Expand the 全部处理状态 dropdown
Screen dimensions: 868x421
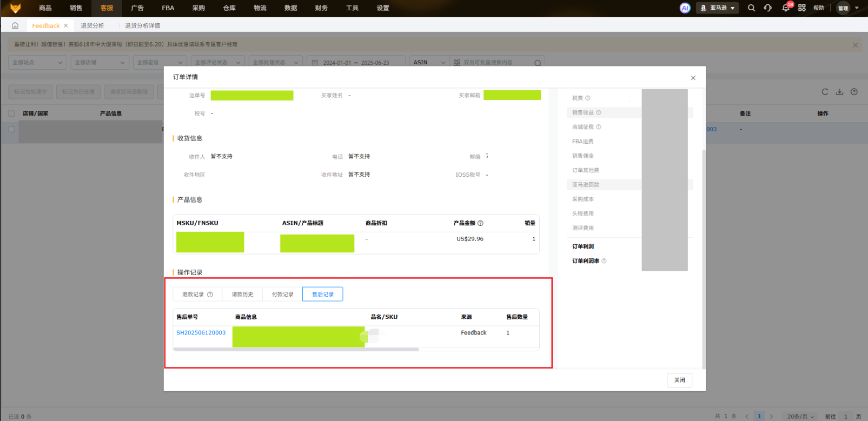pos(276,63)
